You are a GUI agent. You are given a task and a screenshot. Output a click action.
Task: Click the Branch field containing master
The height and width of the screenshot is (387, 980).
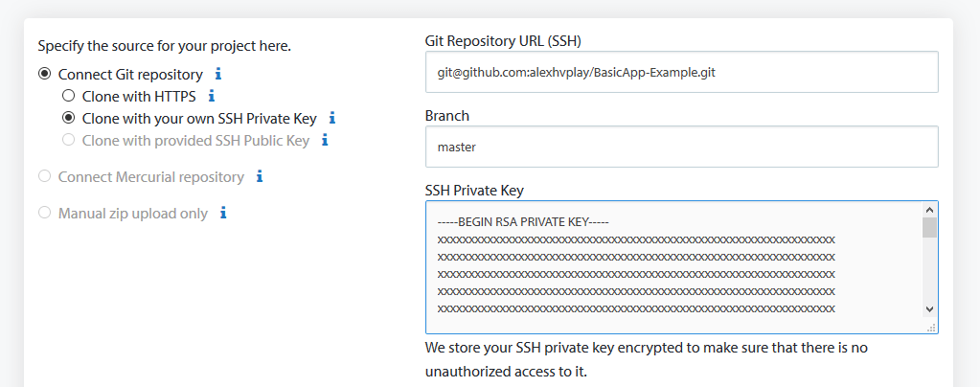coord(682,147)
